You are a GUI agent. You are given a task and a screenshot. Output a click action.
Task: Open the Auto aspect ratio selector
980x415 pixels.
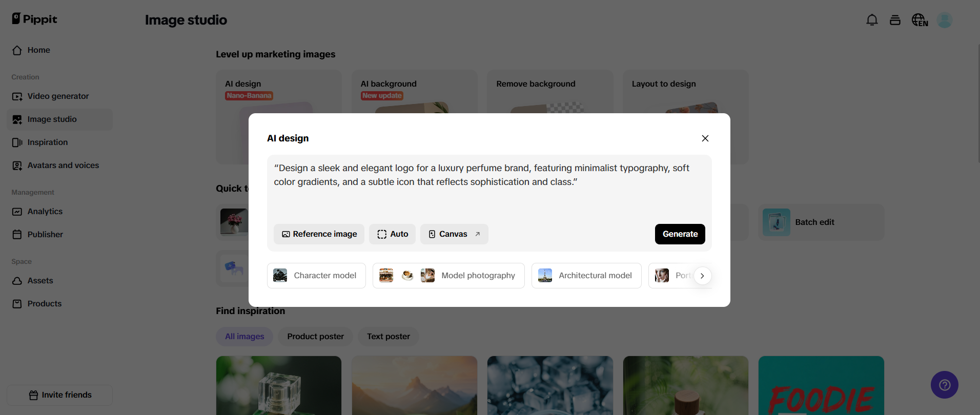pyautogui.click(x=392, y=234)
